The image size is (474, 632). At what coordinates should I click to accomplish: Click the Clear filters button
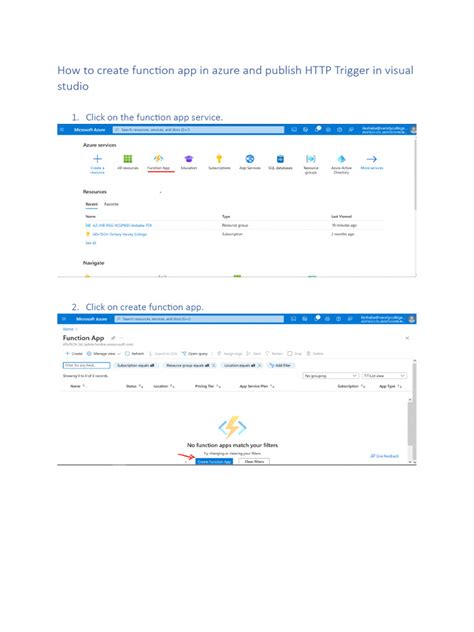[254, 462]
